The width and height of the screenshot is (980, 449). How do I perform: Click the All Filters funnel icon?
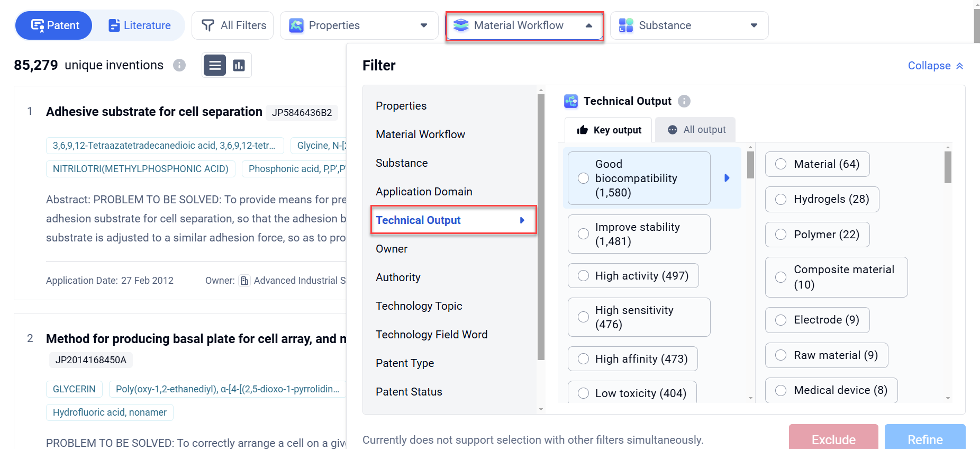click(x=208, y=25)
